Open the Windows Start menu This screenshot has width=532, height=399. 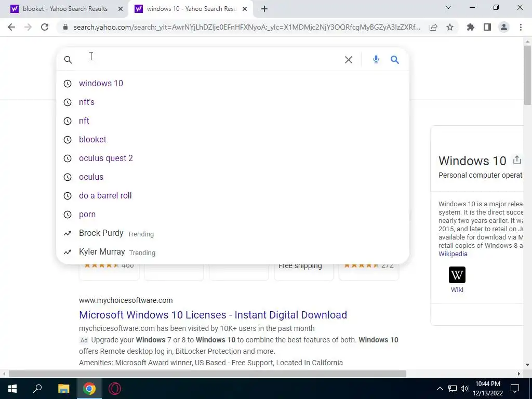tap(12, 389)
